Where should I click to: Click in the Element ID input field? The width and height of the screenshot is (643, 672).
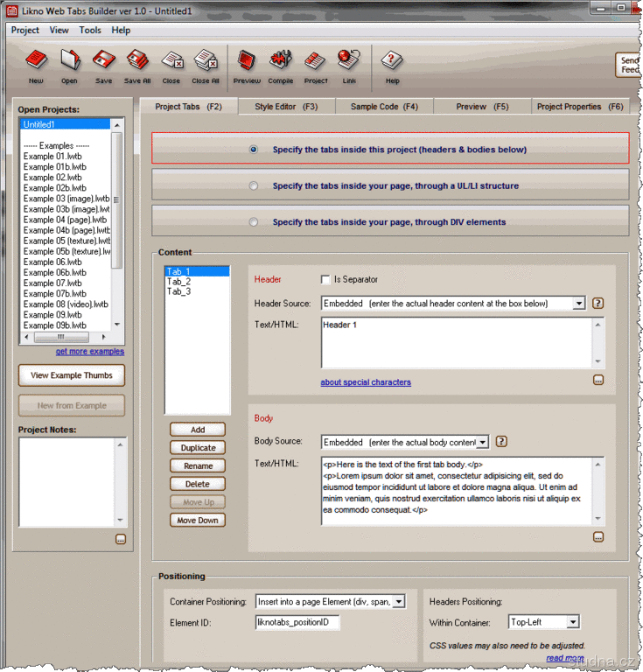click(297, 622)
